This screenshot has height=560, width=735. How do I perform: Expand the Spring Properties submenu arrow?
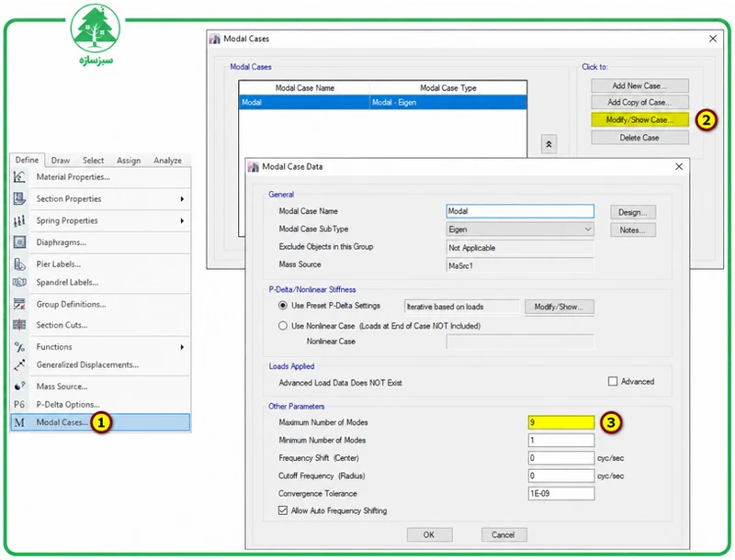coord(182,220)
